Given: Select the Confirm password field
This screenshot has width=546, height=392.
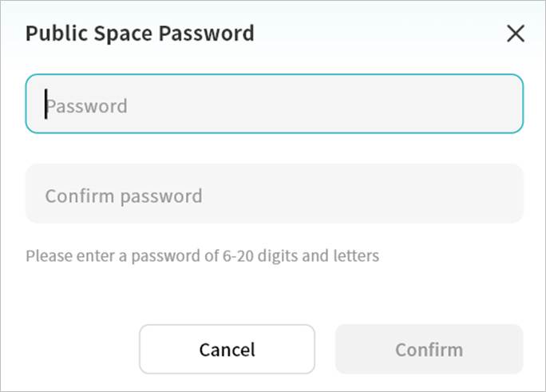Looking at the screenshot, I should pyautogui.click(x=274, y=194).
